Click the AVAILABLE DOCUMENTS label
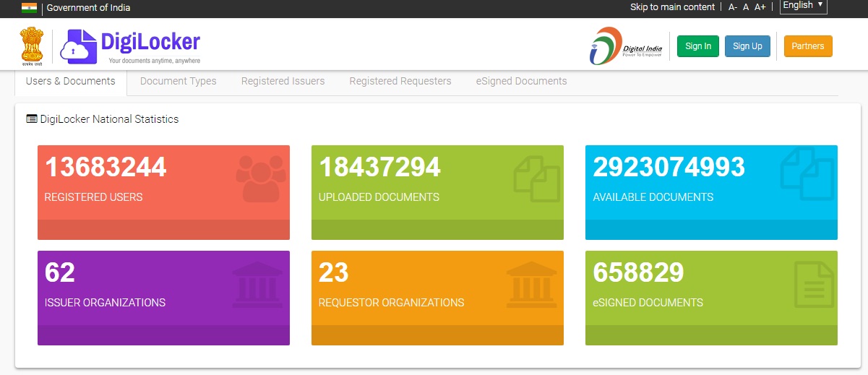868x375 pixels. (x=653, y=197)
